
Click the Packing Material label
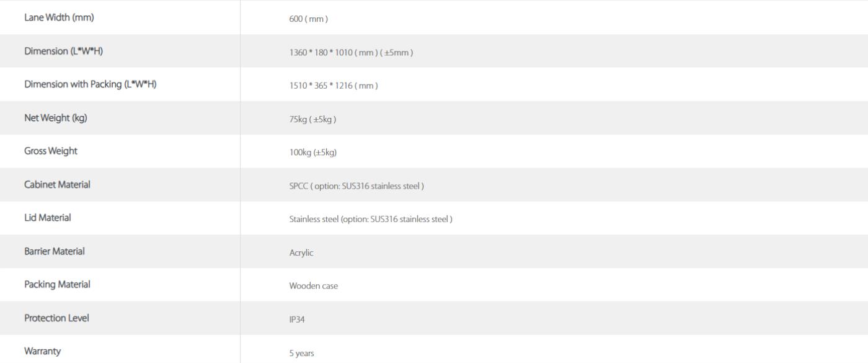[57, 285]
